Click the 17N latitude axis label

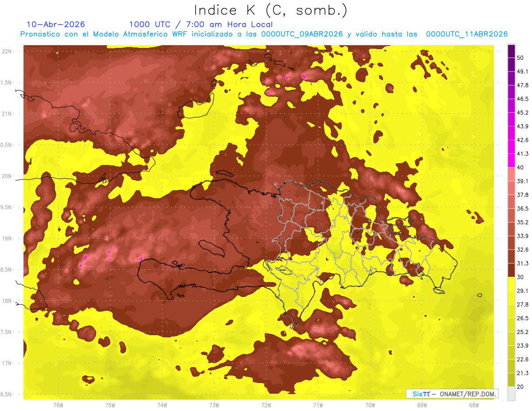click(x=7, y=363)
